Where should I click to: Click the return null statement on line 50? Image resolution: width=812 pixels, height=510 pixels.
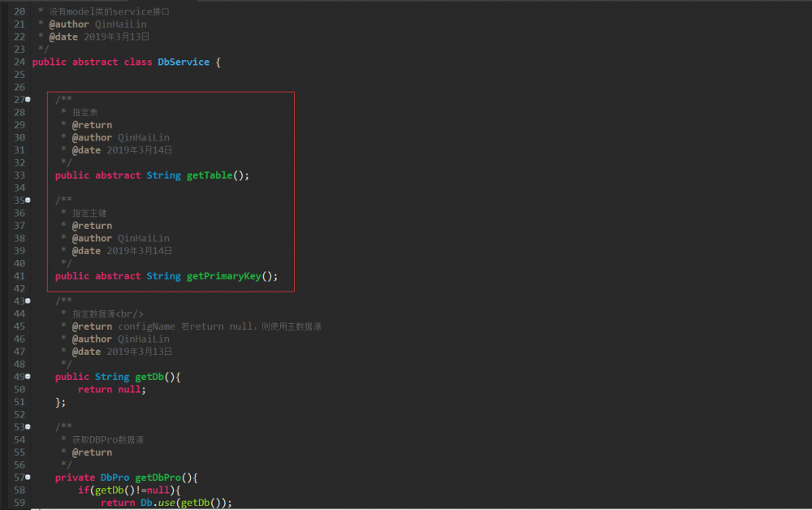pyautogui.click(x=111, y=389)
